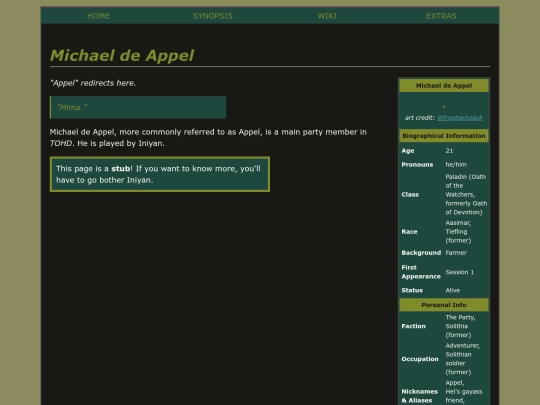Click the status value 'Alive'
540x405 pixels.
453,290
